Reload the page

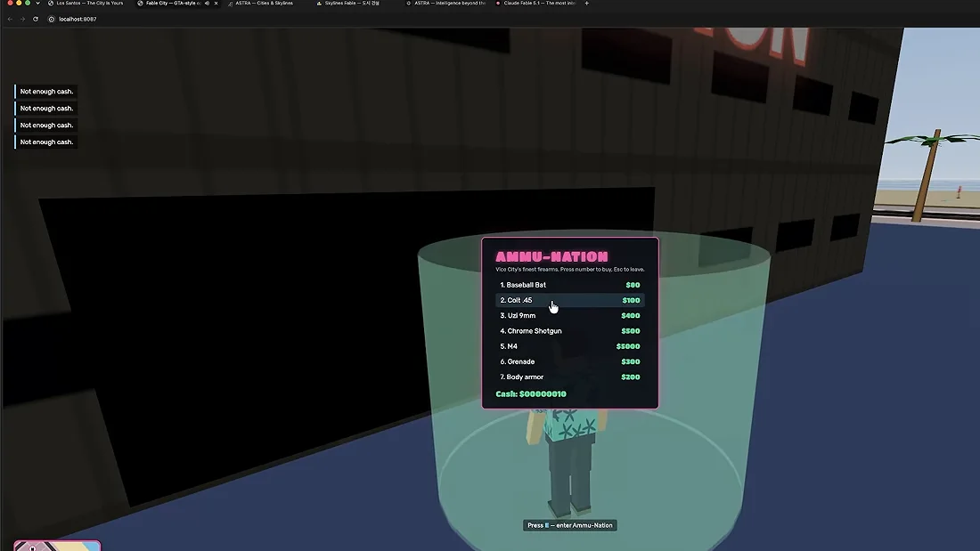36,19
